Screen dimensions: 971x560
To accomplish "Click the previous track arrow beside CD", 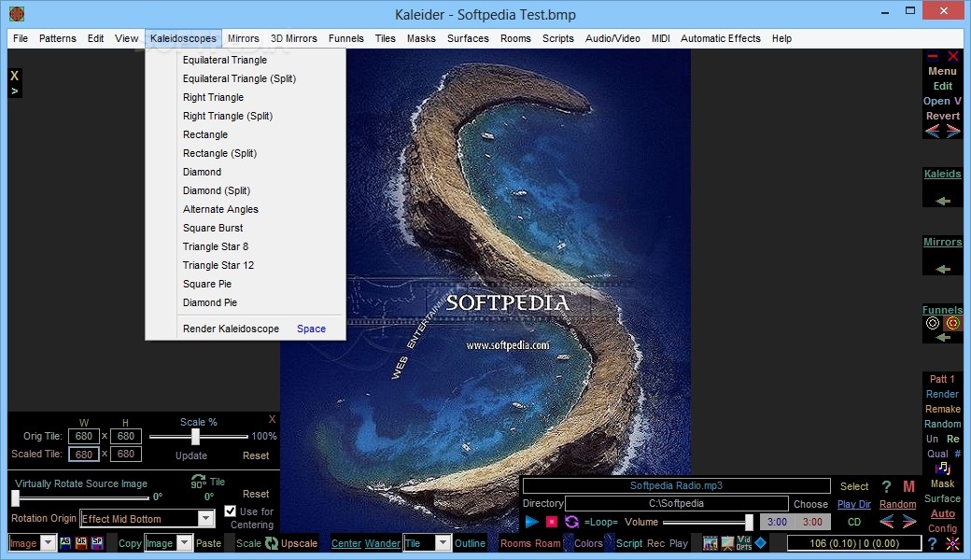I will click(x=887, y=522).
